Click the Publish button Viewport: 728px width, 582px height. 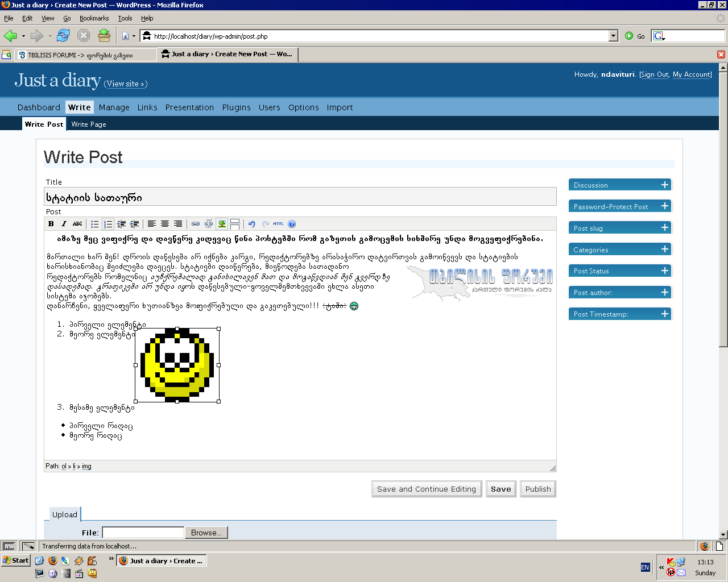click(x=538, y=489)
